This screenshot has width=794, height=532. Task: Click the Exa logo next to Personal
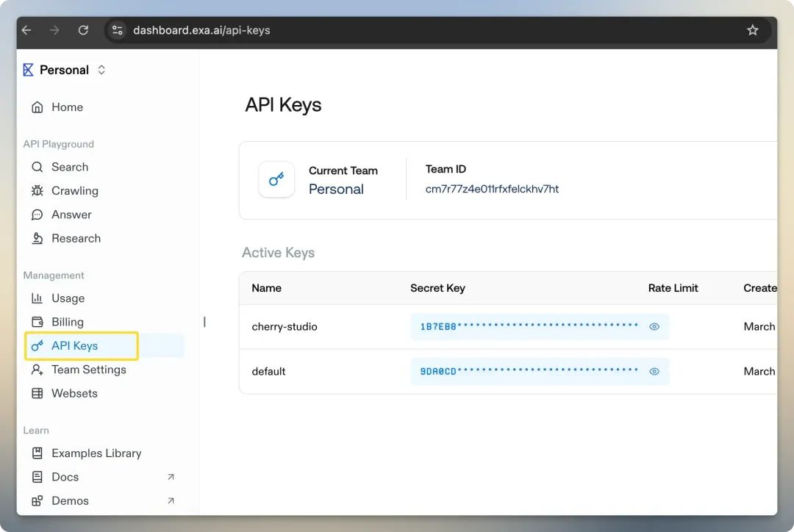coord(29,70)
